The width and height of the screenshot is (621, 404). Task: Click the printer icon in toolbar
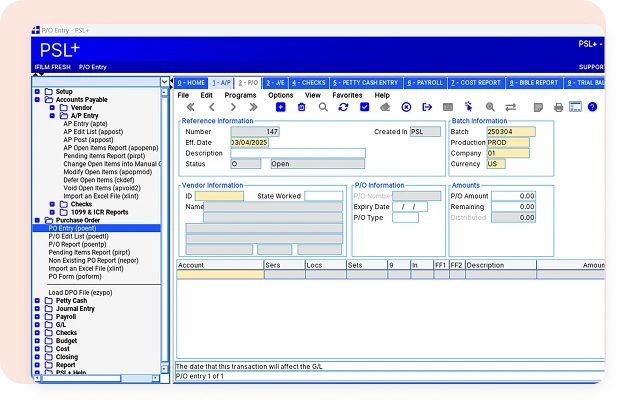click(558, 107)
